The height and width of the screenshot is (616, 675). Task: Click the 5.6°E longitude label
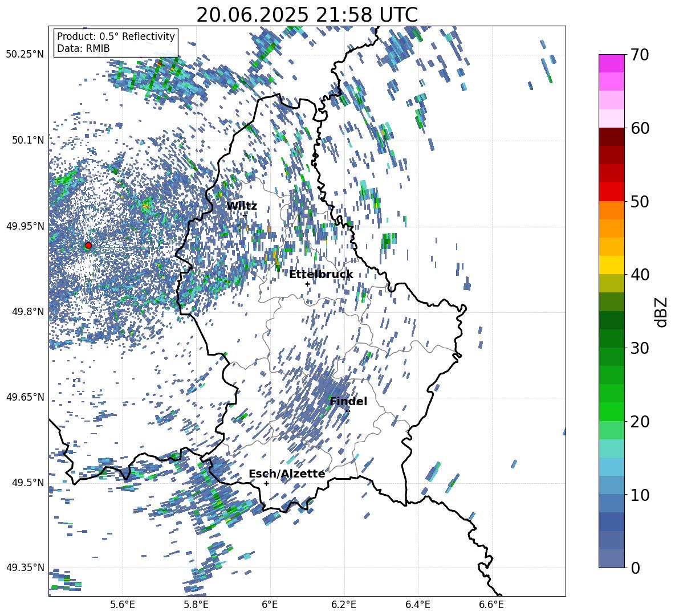[123, 605]
